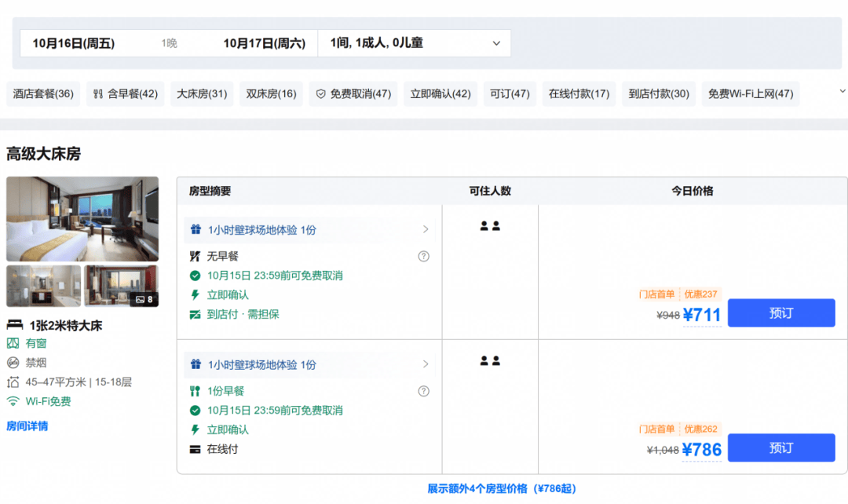Toggle the 立即确认(42) filter
Screen dimensions: 848x504
(x=440, y=94)
